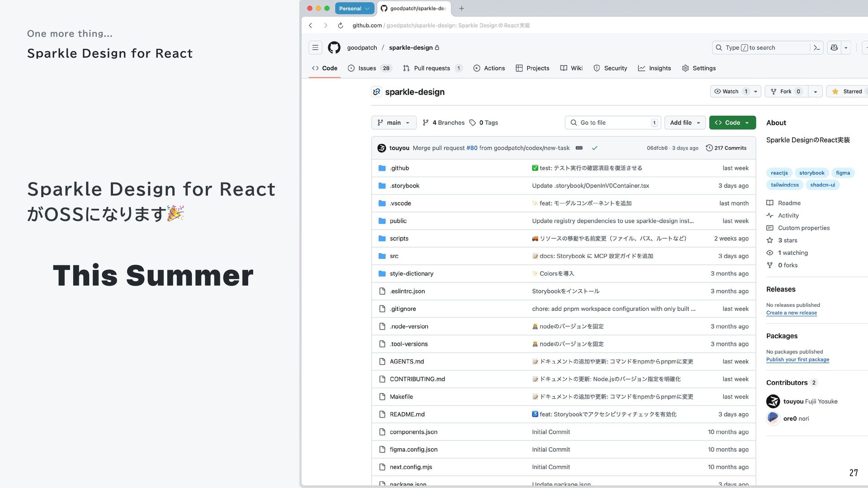This screenshot has height=488, width=868.
Task: Open the README.md file
Action: (407, 414)
